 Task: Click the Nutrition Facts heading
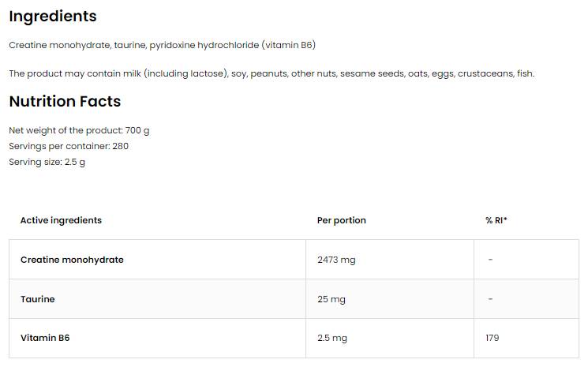65,102
